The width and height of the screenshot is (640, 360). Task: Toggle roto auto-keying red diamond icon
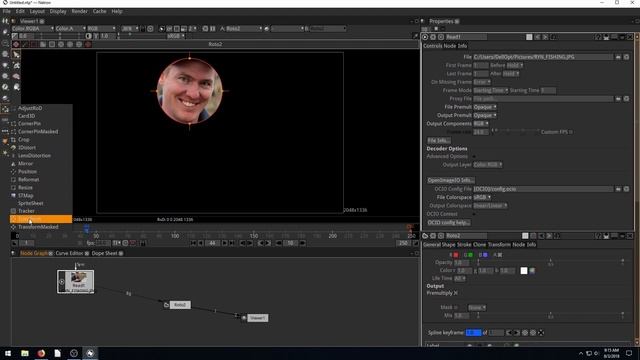(16, 44)
